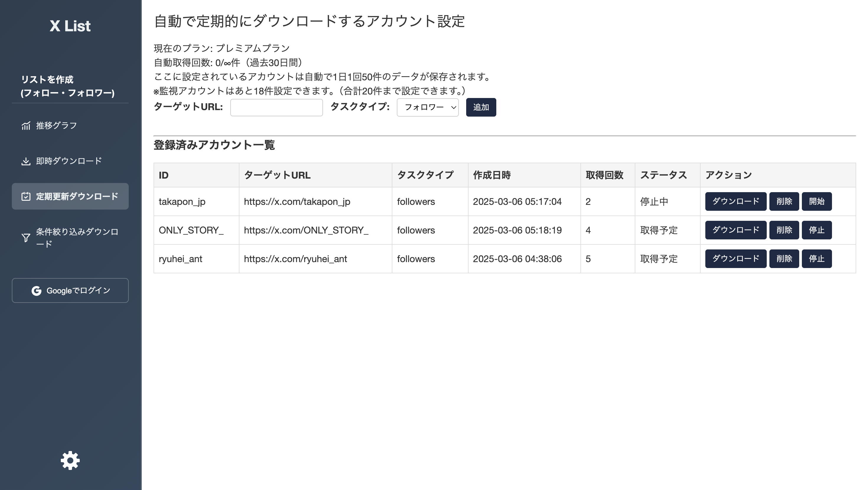Focus the ターゲットURL input field
The width and height of the screenshot is (868, 490).
point(276,107)
